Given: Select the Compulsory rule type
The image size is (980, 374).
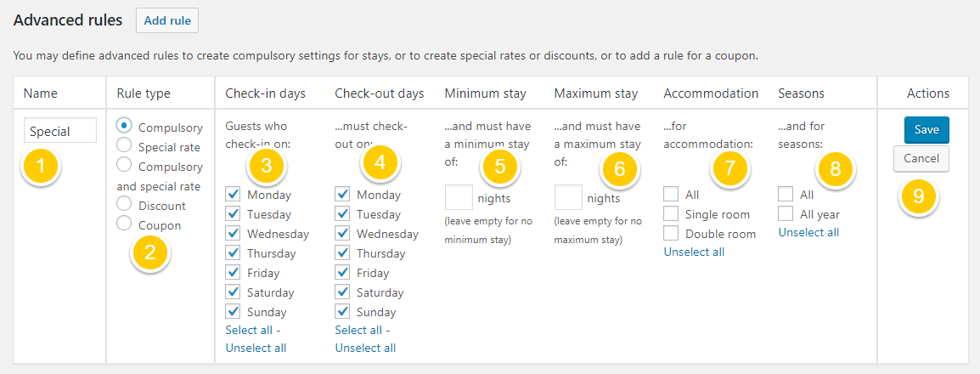Looking at the screenshot, I should (x=125, y=125).
